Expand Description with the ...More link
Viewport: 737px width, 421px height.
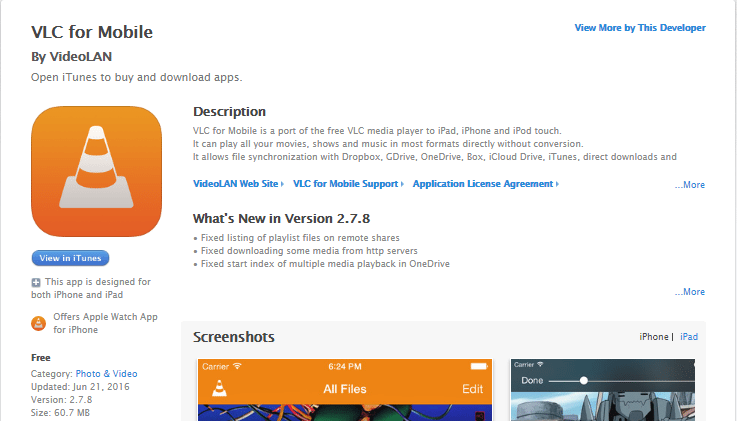tap(690, 185)
